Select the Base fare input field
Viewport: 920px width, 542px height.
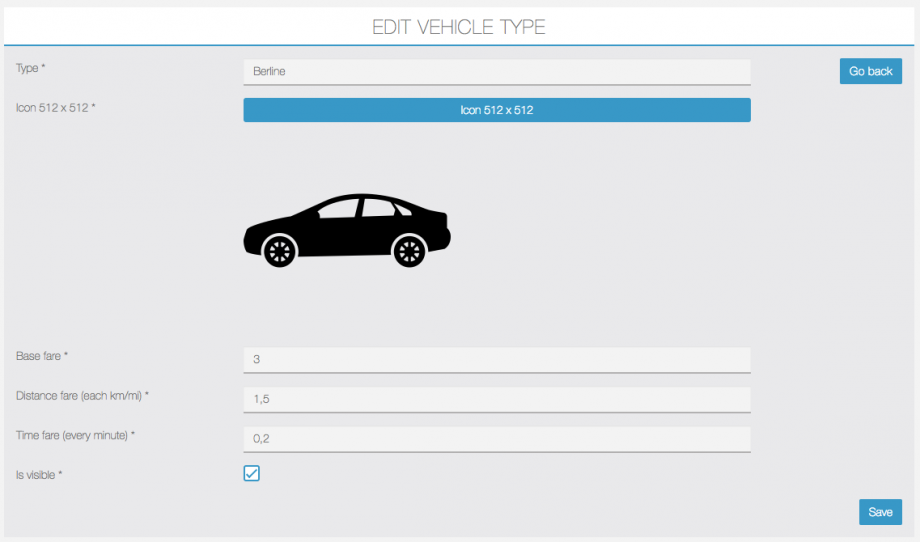click(x=496, y=359)
